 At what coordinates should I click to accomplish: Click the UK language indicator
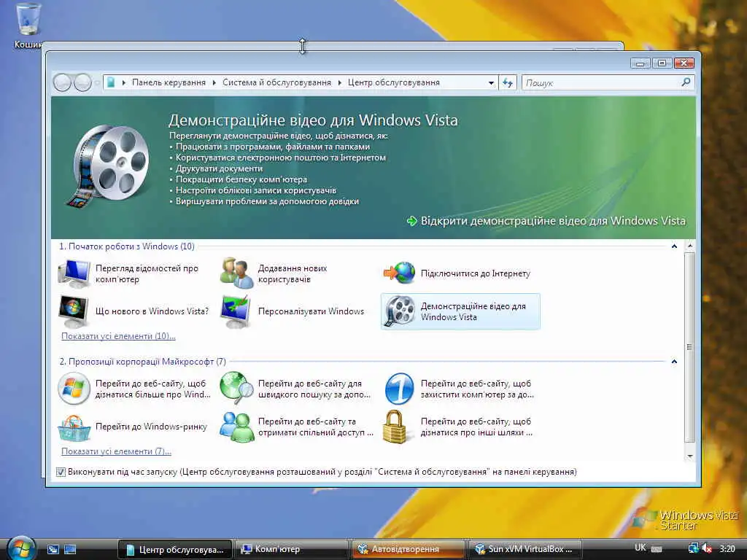pyautogui.click(x=640, y=548)
